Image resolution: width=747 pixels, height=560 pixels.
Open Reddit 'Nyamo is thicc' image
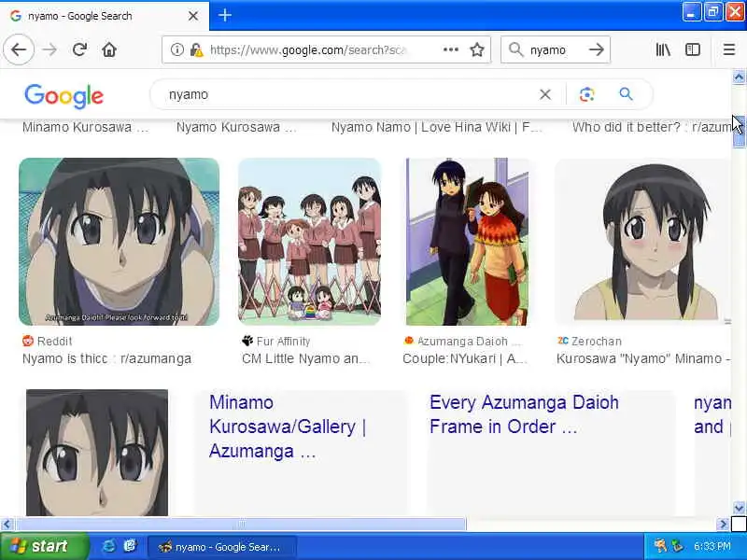(120, 242)
